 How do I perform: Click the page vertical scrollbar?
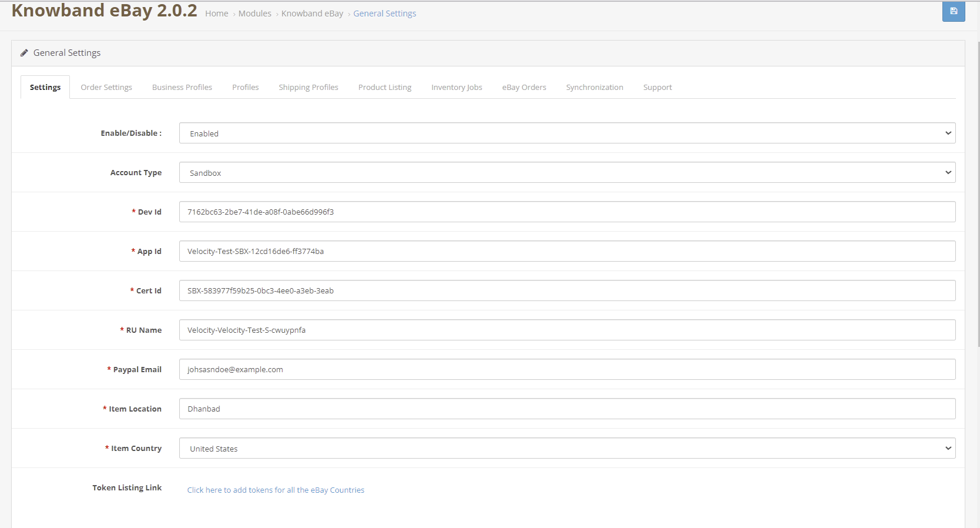[x=978, y=194]
